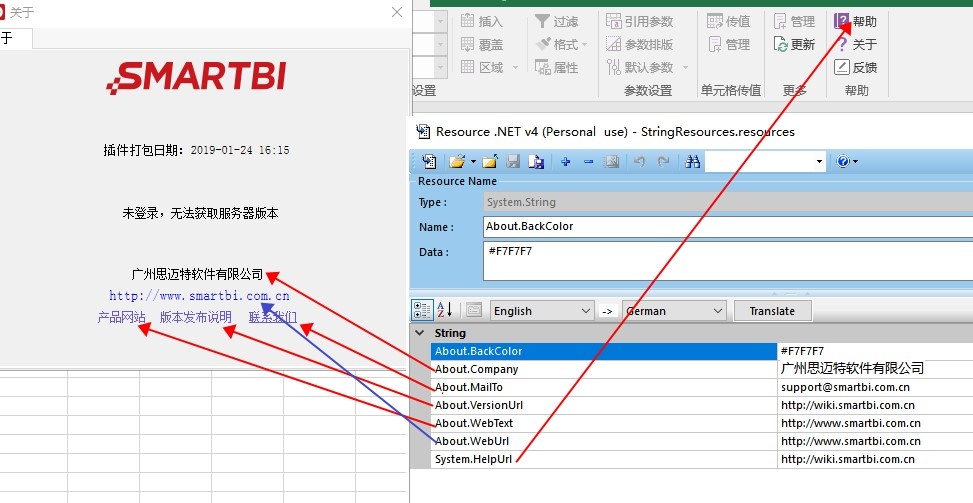Viewport: 973px width, 503px height.
Task: Click the 反馈 (Feedback) ribbon button
Action: [856, 68]
